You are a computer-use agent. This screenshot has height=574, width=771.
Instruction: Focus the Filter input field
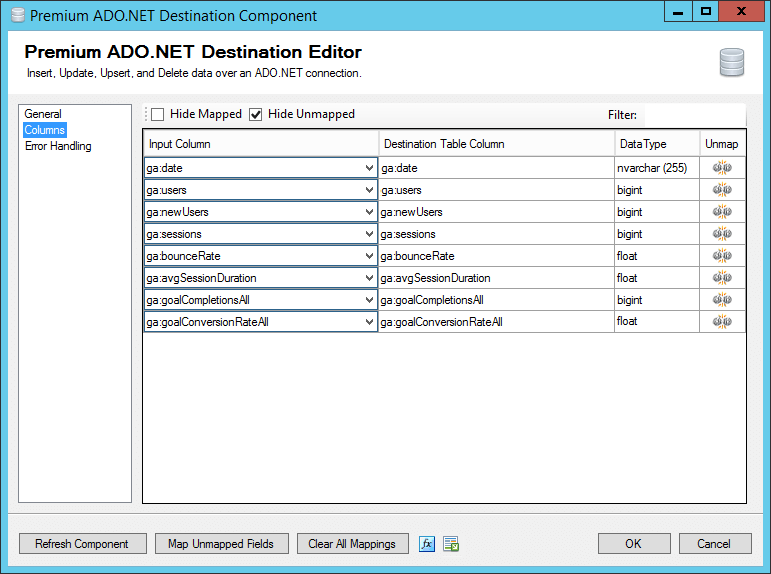tap(695, 115)
